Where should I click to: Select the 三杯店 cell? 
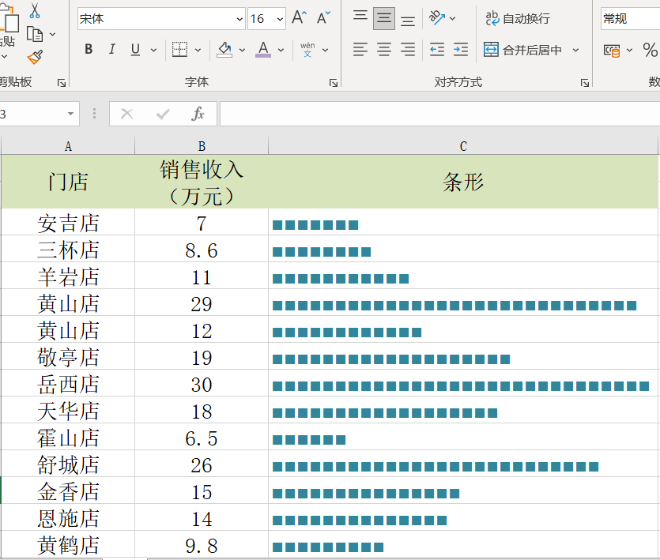coord(68,250)
